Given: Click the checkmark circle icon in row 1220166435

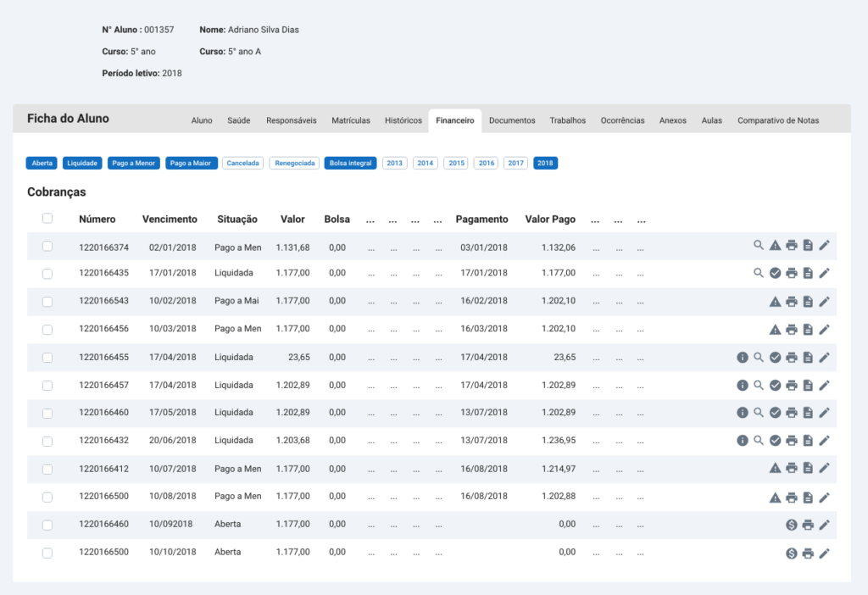Looking at the screenshot, I should pos(775,273).
